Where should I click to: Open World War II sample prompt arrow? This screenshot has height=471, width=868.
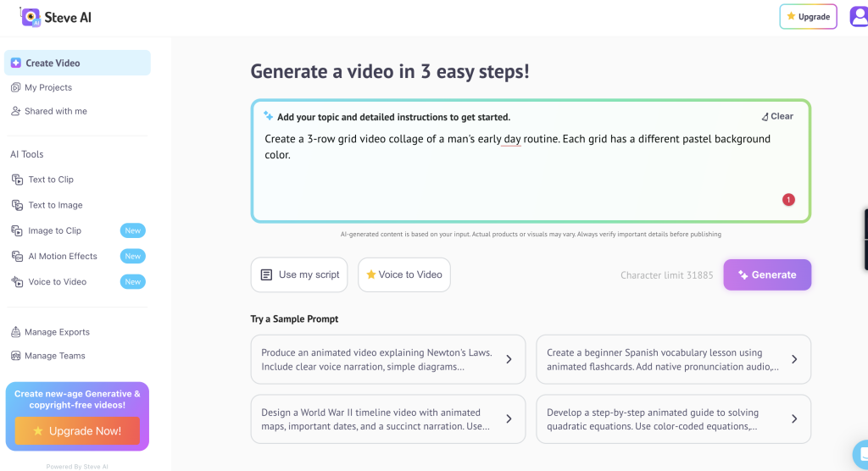509,419
